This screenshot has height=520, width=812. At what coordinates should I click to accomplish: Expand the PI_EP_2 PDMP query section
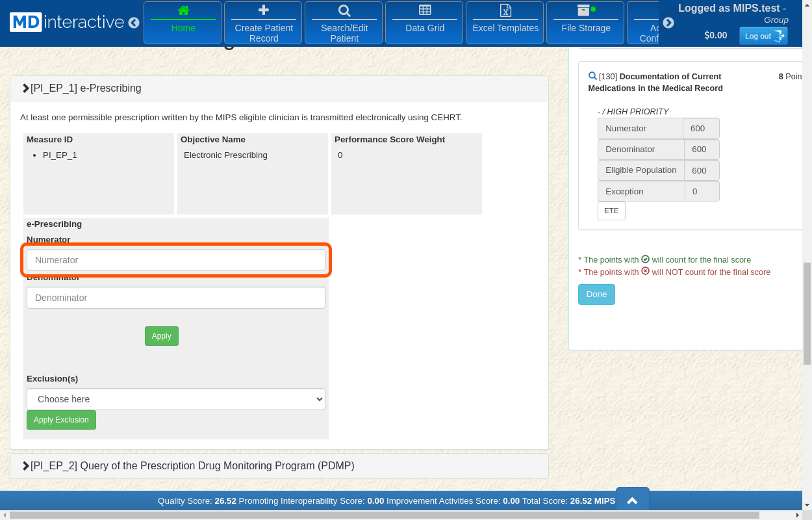click(x=26, y=466)
